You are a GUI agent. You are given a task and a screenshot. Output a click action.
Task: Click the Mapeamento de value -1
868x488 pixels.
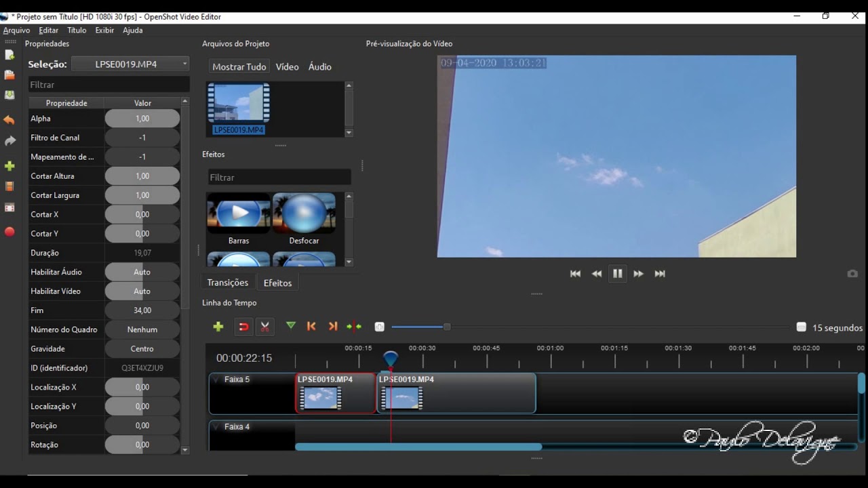pyautogui.click(x=142, y=157)
